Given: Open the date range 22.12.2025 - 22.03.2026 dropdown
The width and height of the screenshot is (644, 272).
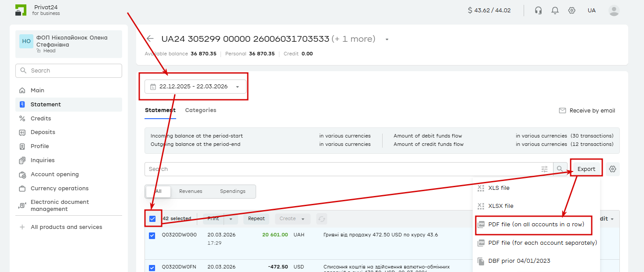Looking at the screenshot, I should click(x=195, y=87).
